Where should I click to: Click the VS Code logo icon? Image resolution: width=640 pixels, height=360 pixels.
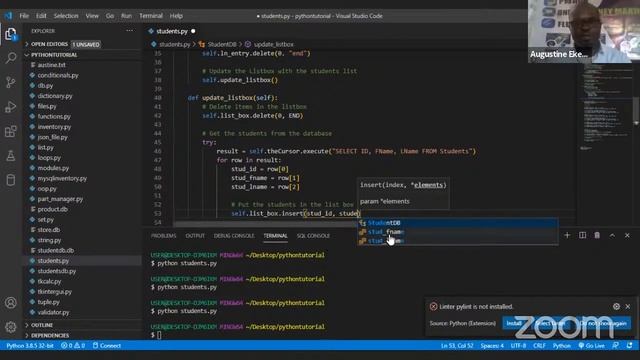[8, 16]
